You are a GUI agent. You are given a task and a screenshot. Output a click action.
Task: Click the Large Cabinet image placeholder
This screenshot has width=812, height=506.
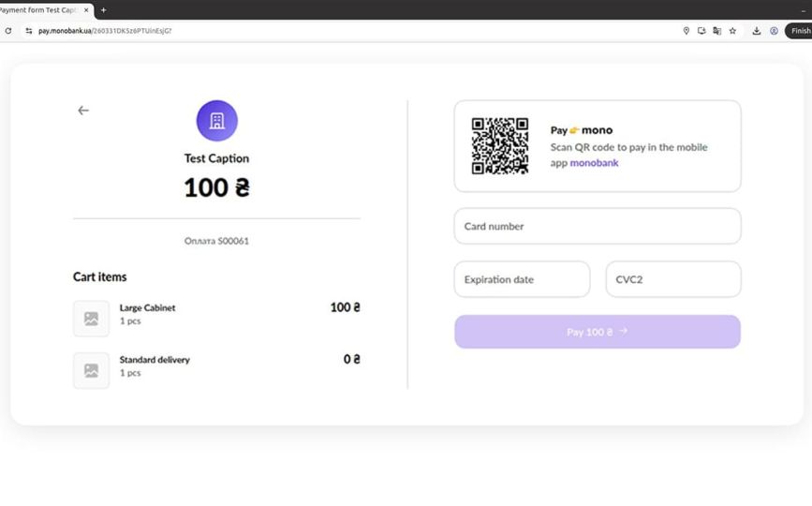point(91,319)
